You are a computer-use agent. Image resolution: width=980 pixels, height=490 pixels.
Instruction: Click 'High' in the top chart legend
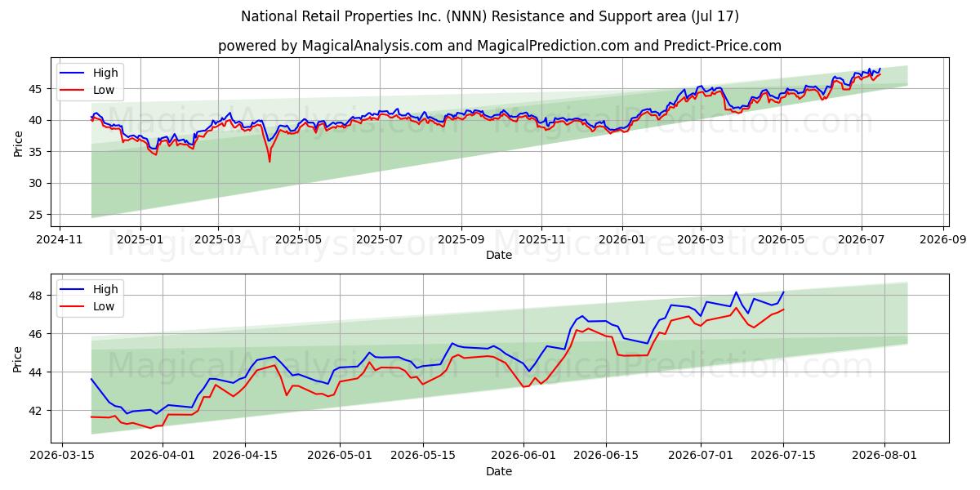pos(105,73)
